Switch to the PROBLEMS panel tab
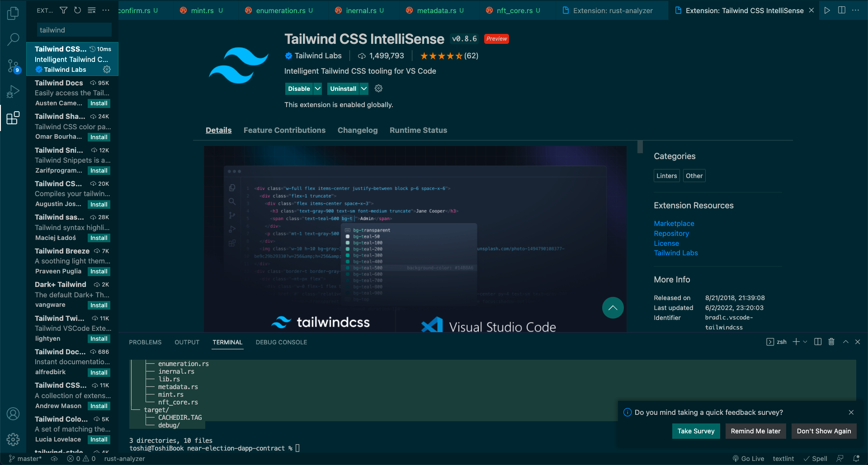This screenshot has width=868, height=465. point(145,342)
